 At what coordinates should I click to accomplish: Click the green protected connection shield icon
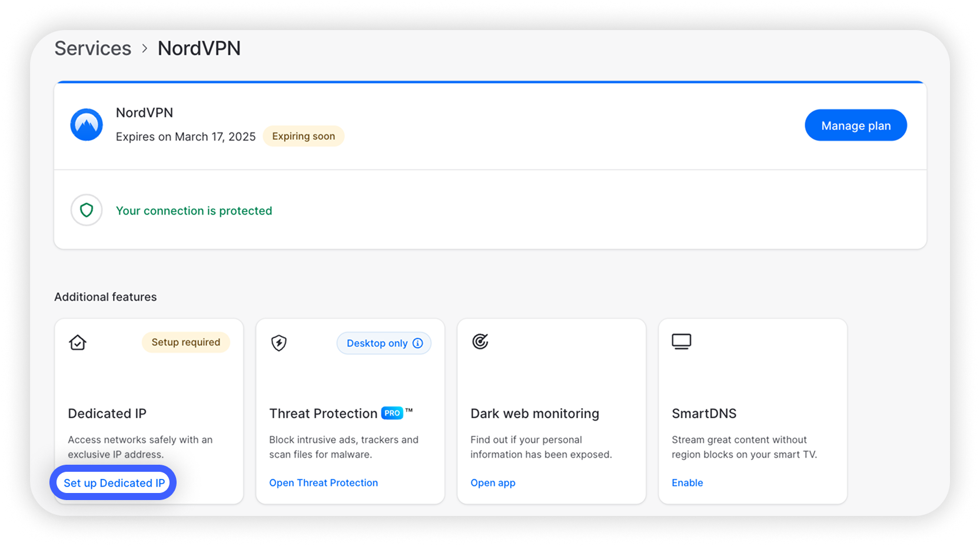[86, 210]
